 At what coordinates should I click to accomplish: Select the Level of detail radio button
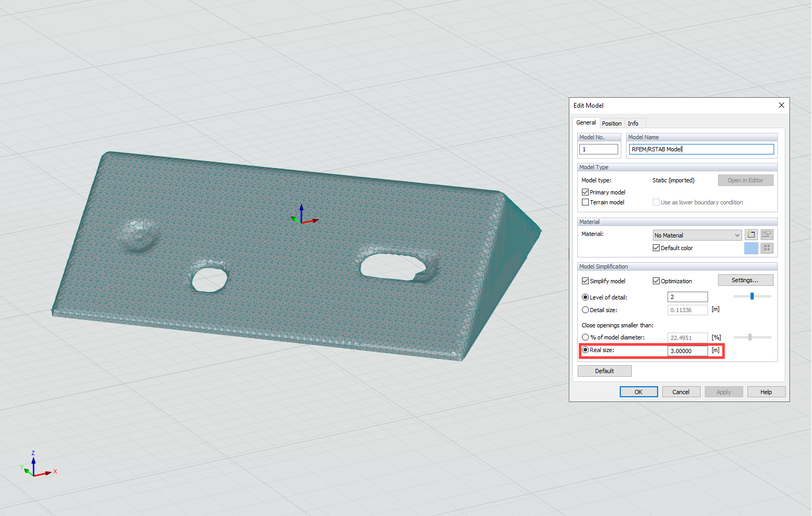[585, 297]
